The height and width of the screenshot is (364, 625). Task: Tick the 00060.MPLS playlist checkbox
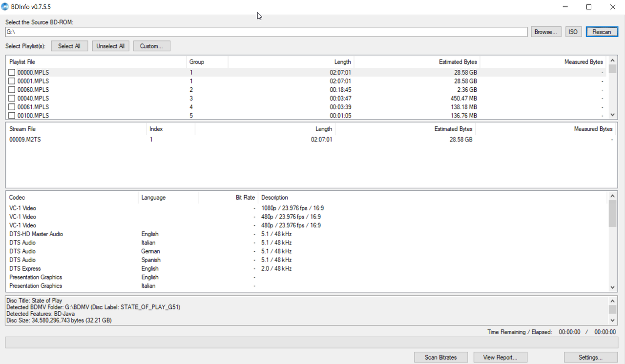pos(12,90)
